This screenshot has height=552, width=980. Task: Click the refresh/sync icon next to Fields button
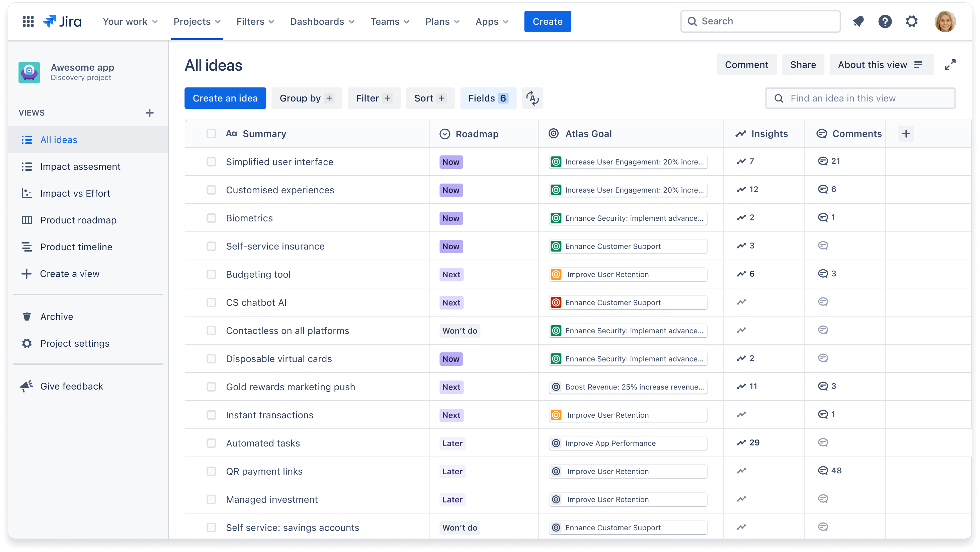(x=533, y=98)
